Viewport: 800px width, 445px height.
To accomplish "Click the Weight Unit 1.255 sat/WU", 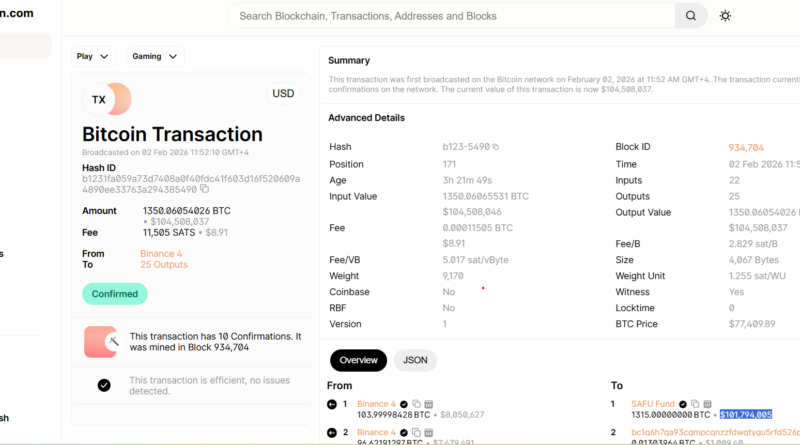I will pyautogui.click(x=757, y=276).
